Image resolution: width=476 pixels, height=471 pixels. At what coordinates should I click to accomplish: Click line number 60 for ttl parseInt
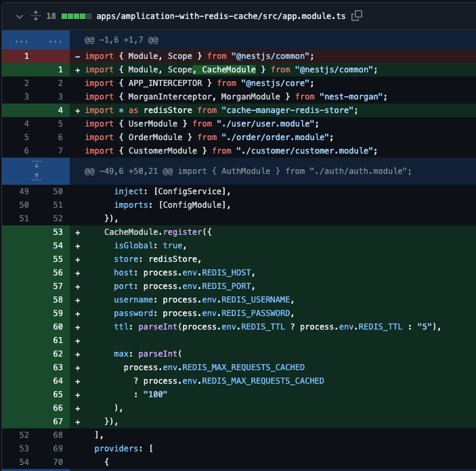click(58, 327)
